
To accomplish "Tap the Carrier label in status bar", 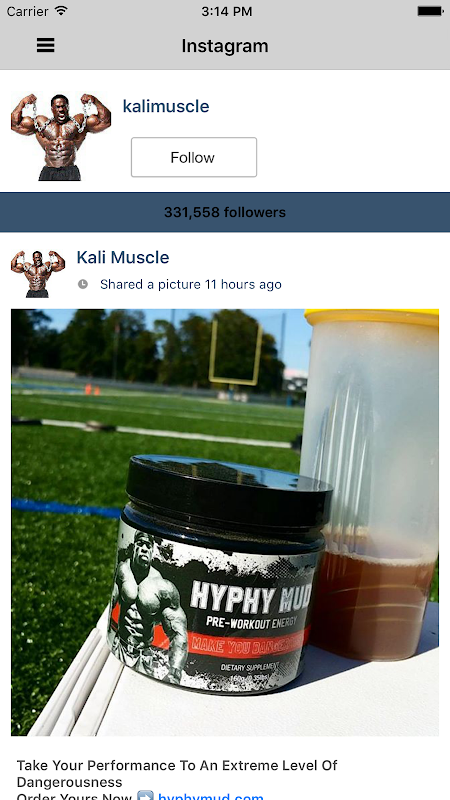I will tap(29, 11).
